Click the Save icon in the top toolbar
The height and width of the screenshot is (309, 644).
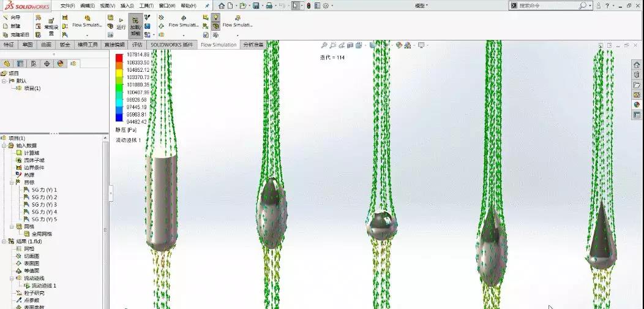(256, 6)
